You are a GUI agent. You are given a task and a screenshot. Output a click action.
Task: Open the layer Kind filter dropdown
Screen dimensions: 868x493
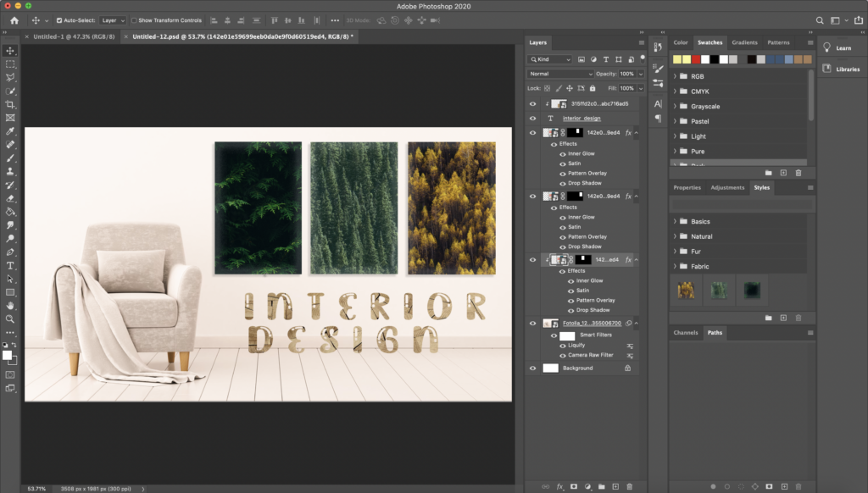coord(550,59)
